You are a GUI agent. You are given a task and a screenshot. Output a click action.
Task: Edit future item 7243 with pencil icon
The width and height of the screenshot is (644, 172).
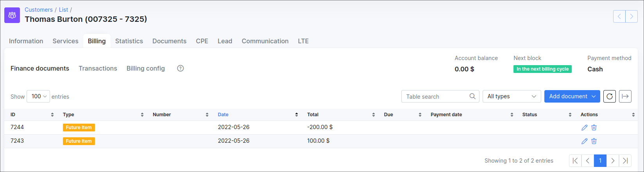[584, 141]
